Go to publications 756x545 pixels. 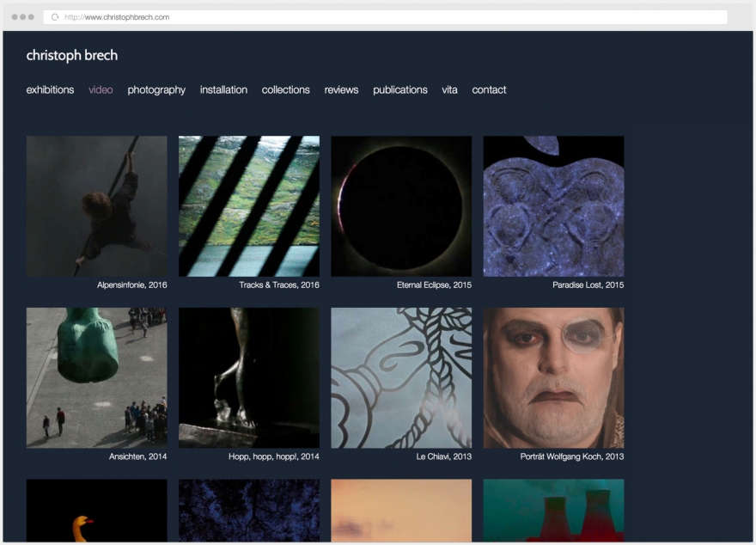pos(400,90)
